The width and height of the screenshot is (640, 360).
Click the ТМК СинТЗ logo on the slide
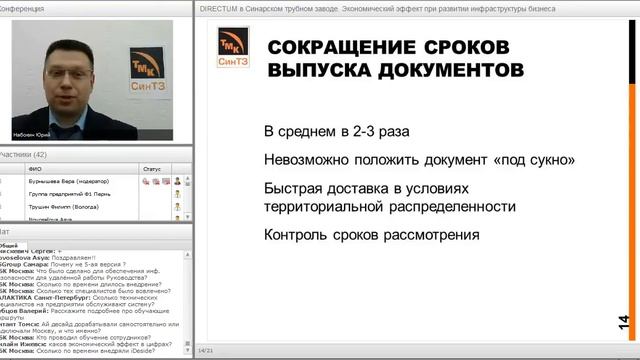pyautogui.click(x=233, y=47)
